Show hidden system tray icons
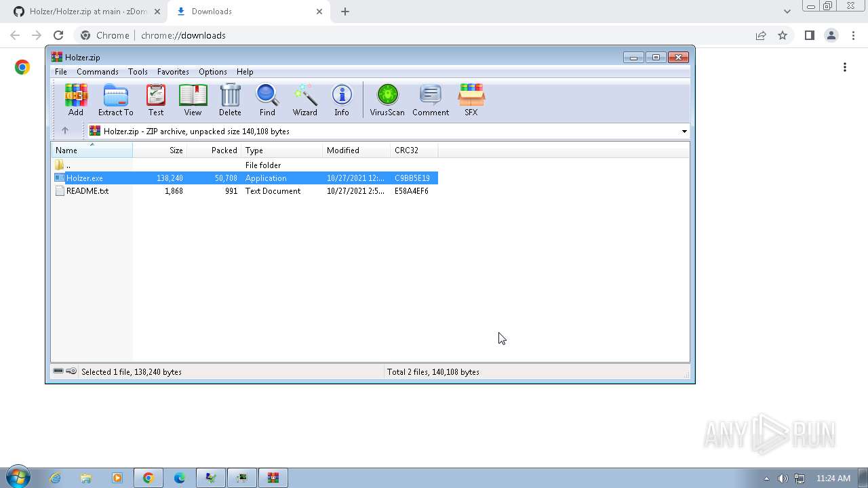Viewport: 868px width, 488px height. tap(767, 479)
